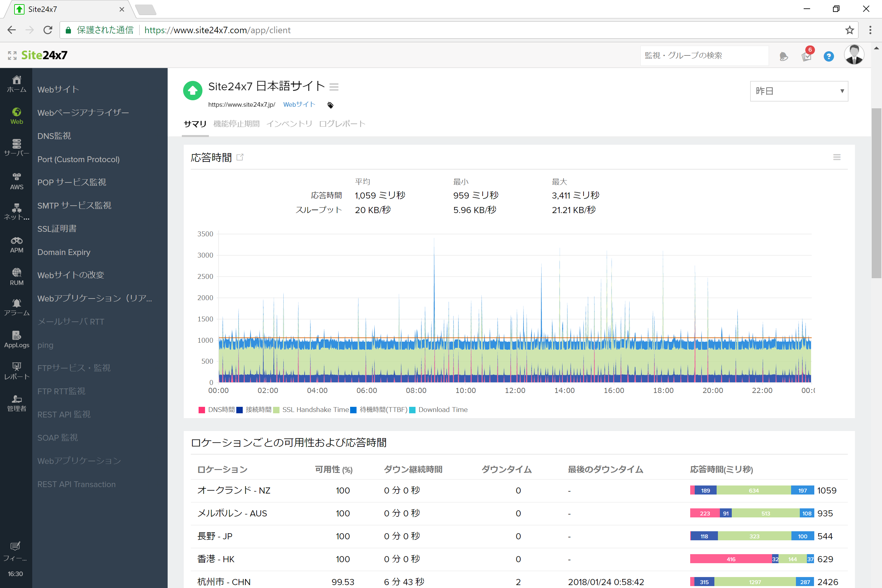Switch to the ログレポート tab
The width and height of the screenshot is (882, 588).
pos(342,124)
